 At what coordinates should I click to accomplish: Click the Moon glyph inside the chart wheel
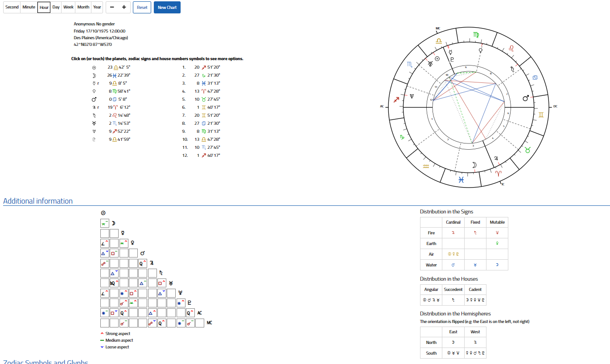pos(474,165)
